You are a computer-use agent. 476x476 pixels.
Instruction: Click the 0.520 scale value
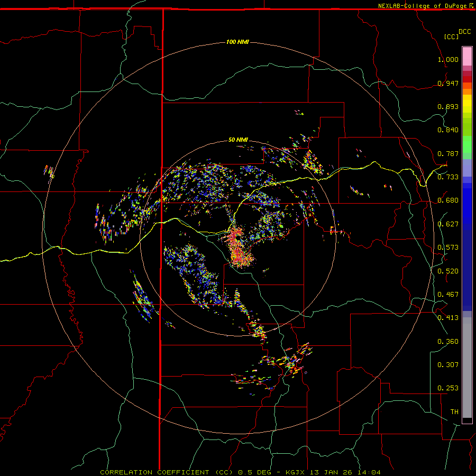[x=448, y=271]
